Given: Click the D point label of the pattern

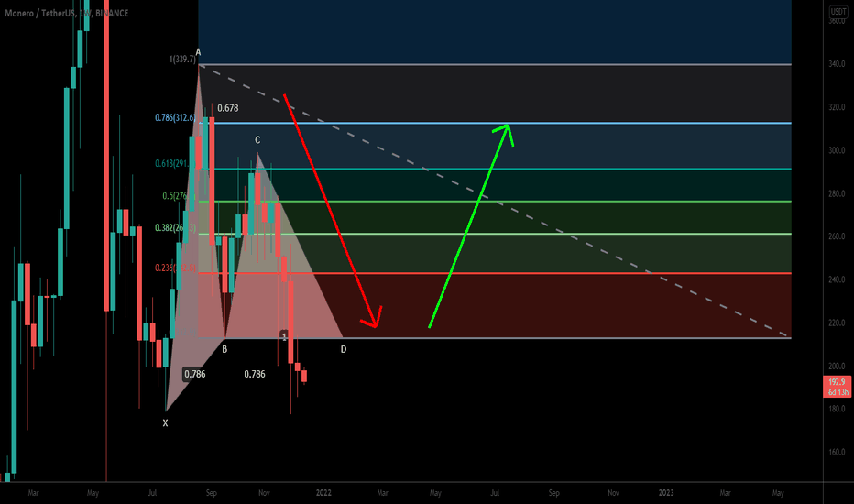Looking at the screenshot, I should click(344, 349).
